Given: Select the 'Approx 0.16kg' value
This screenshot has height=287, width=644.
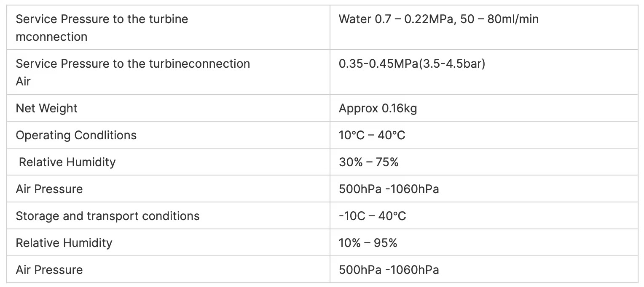Looking at the screenshot, I should point(378,109).
